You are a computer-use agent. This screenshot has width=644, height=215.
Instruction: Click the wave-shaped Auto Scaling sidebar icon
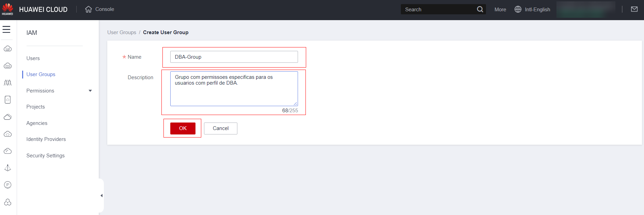pos(7,83)
